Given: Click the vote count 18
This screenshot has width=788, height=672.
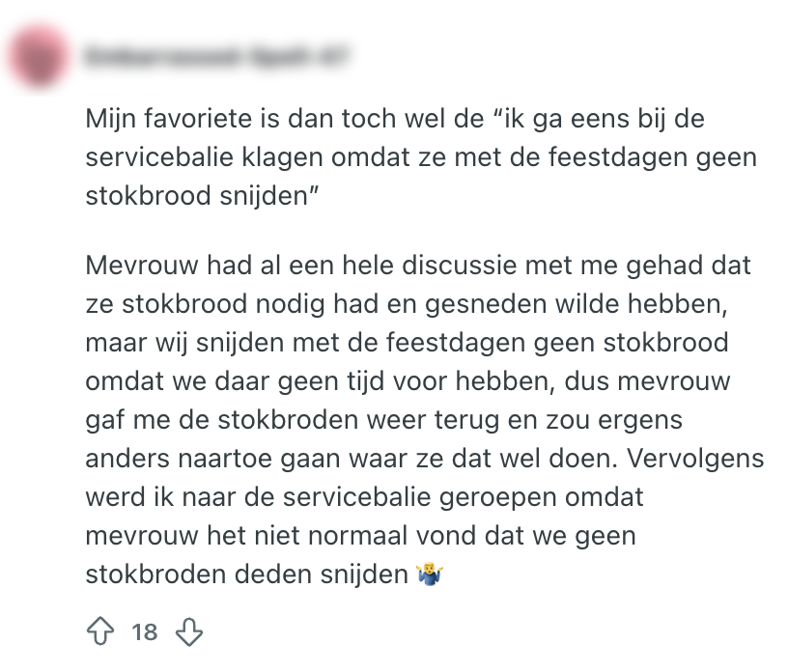Looking at the screenshot, I should pos(145,632).
